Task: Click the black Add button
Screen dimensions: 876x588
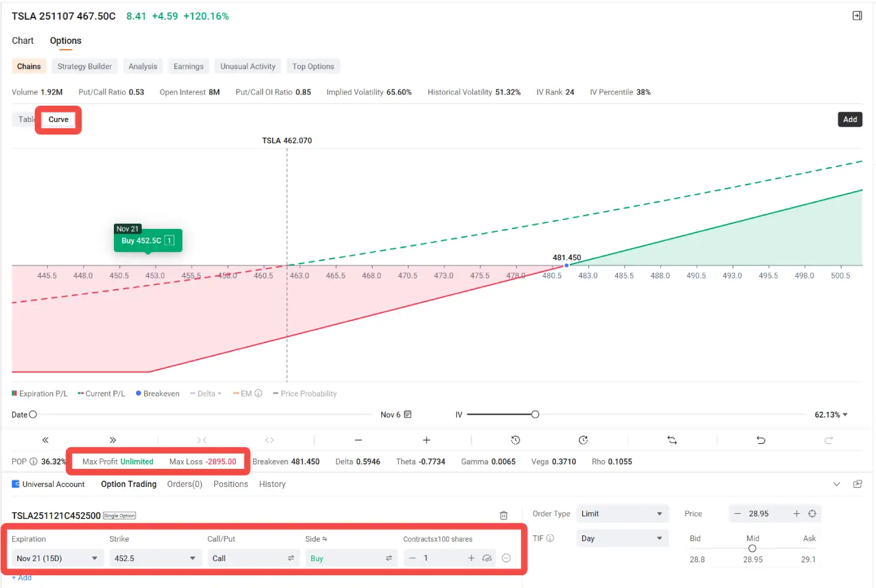Action: point(850,119)
